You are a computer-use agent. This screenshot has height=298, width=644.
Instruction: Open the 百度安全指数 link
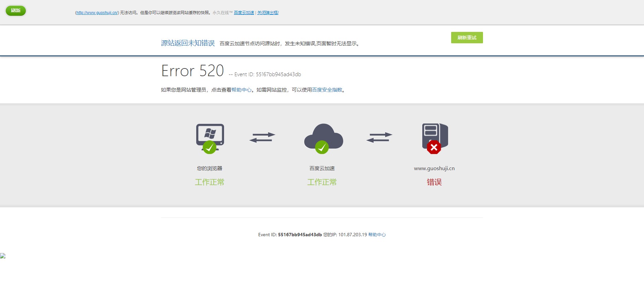(x=327, y=90)
